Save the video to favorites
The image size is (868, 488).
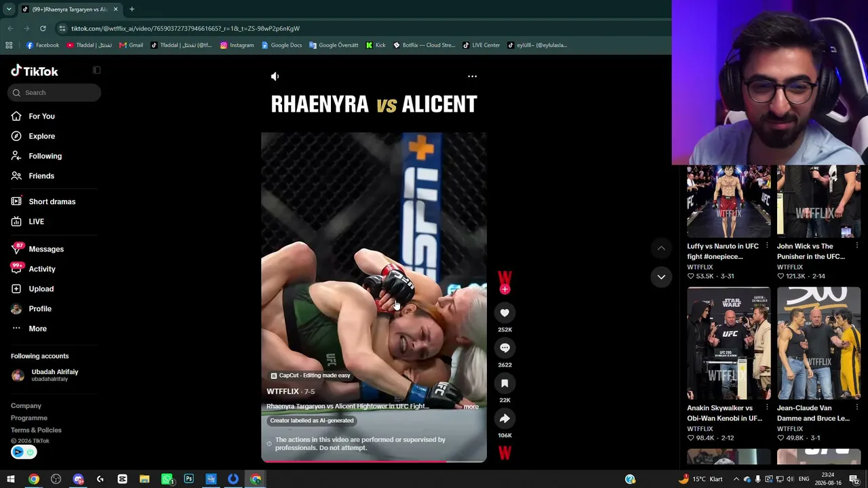pos(505,383)
